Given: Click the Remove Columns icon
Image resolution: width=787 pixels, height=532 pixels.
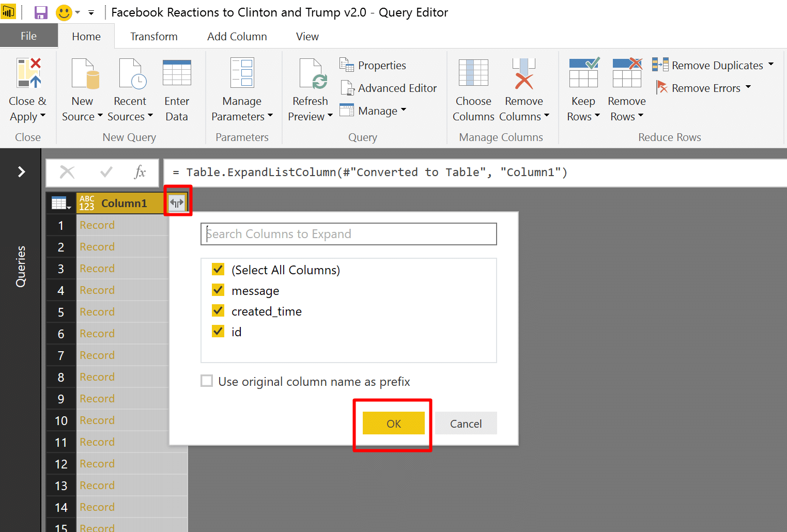Looking at the screenshot, I should [524, 74].
